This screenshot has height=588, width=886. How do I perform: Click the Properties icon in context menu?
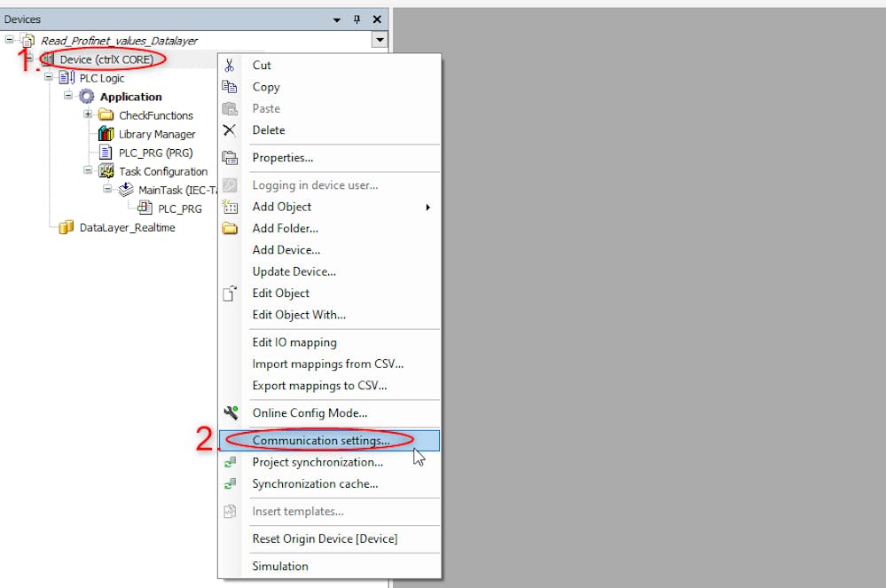pyautogui.click(x=230, y=158)
